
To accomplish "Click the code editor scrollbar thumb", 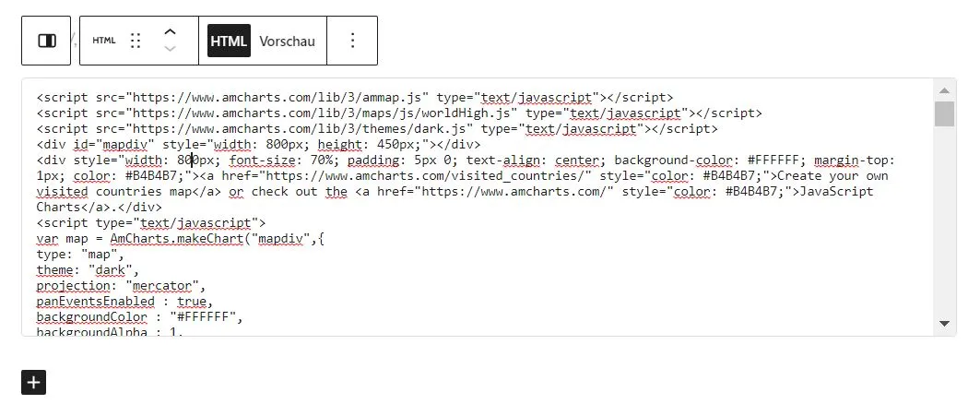I will pos(944,113).
